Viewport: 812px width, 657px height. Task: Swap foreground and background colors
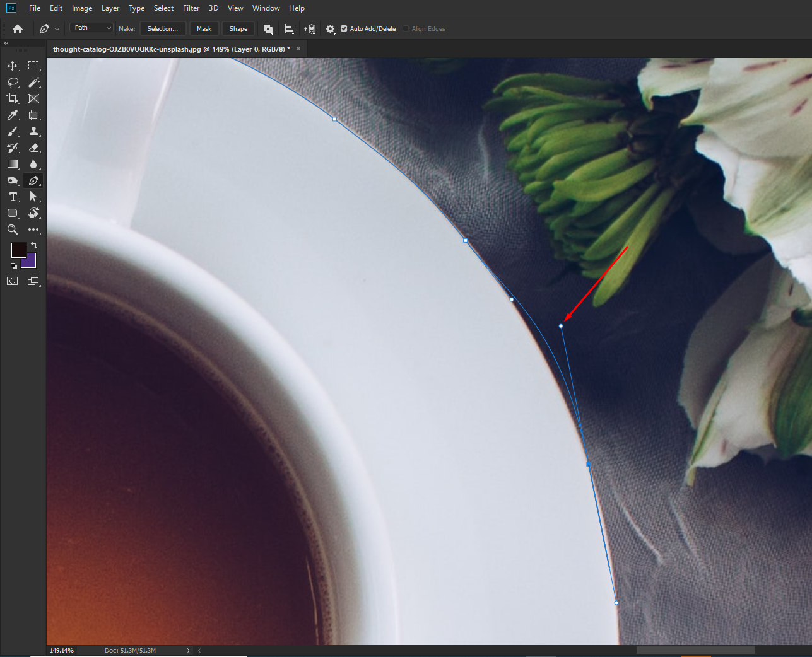34,245
